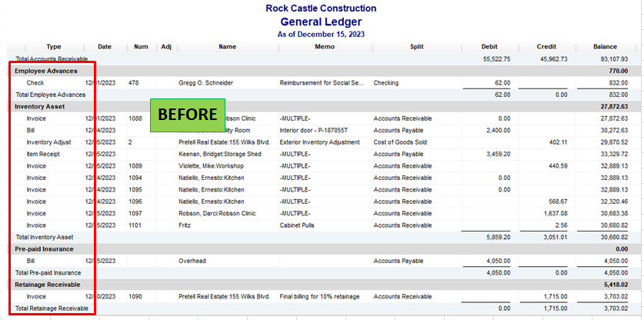Click the Credit column header

(546, 47)
